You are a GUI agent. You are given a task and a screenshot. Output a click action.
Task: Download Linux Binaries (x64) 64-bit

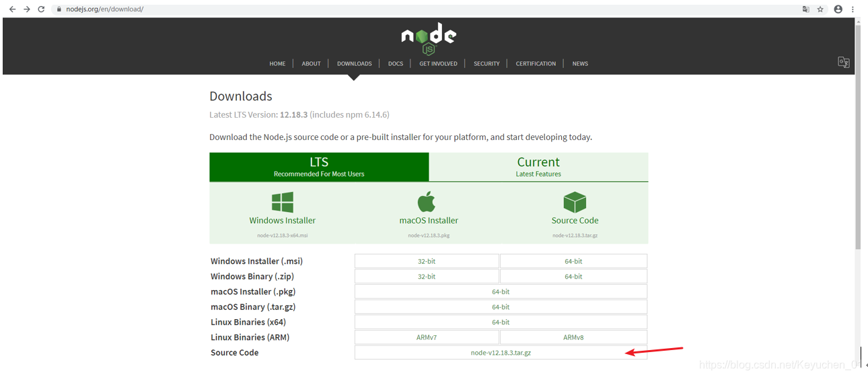click(501, 322)
